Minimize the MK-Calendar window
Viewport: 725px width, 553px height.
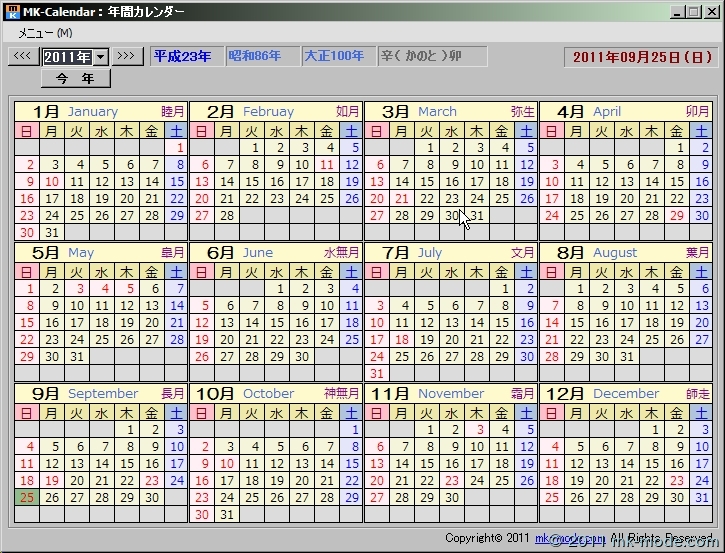point(677,12)
